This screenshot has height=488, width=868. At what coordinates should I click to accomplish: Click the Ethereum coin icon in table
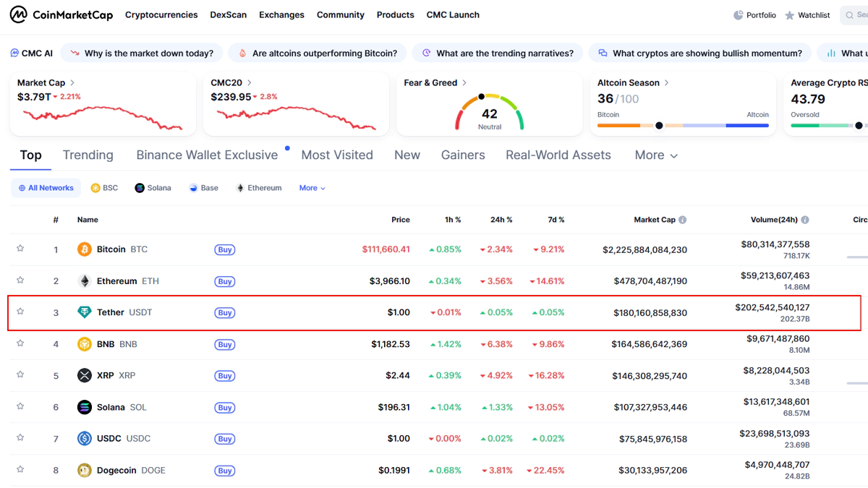pos(85,281)
